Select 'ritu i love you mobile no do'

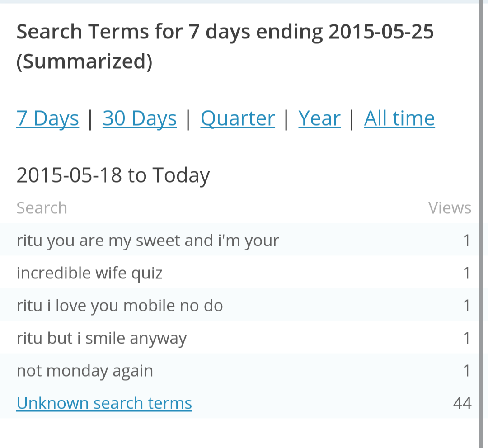[x=120, y=306]
